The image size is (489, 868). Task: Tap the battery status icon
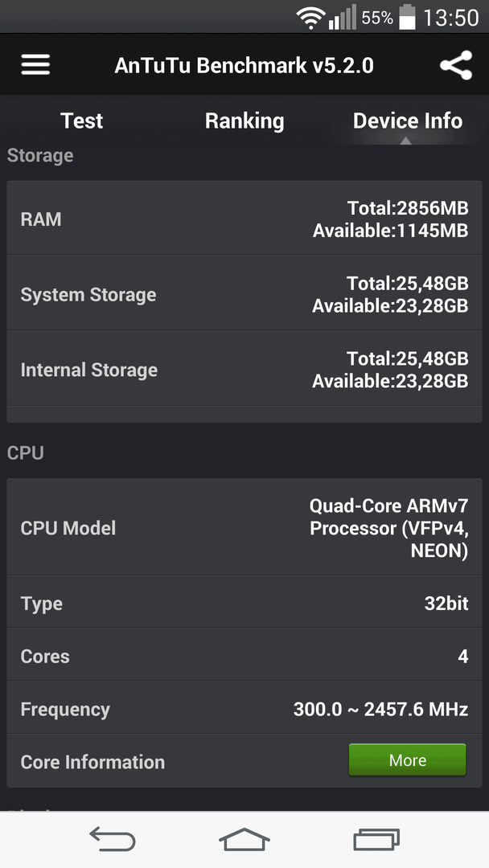pos(407,17)
